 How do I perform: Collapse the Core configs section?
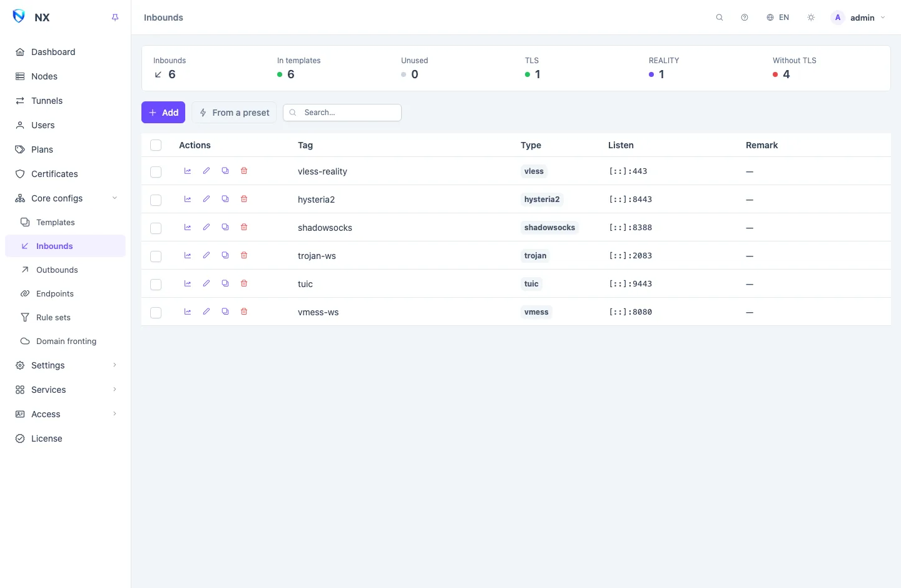(x=66, y=198)
